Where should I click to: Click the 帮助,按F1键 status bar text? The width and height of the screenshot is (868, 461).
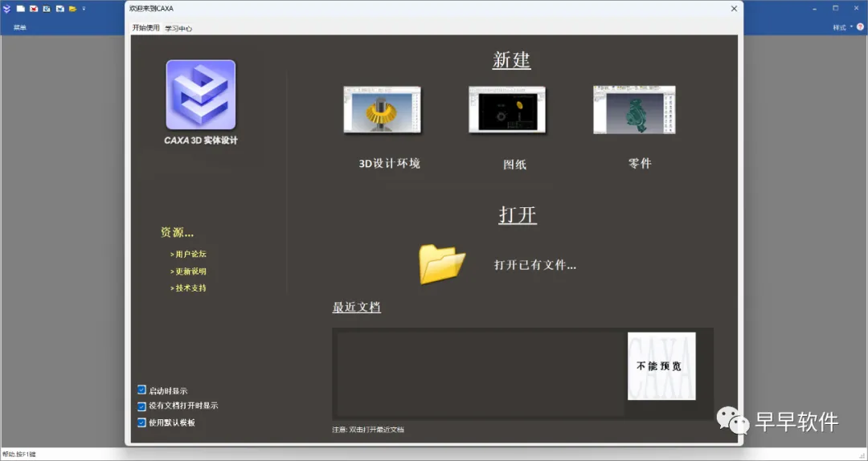18,455
